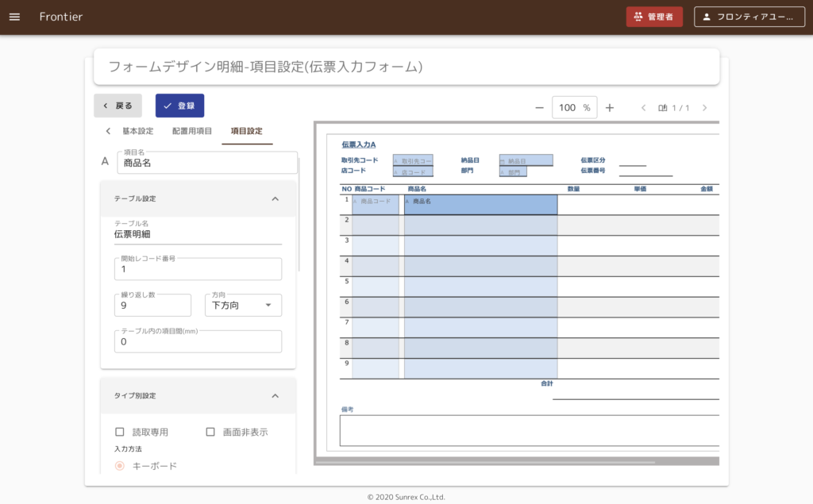Select the キーボード radio button
Screen dimensions: 813x504
pos(120,466)
